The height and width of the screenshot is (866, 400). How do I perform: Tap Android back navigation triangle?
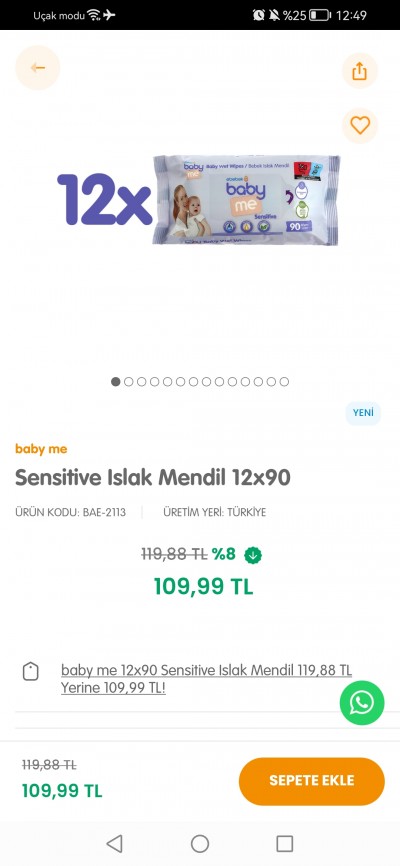coord(114,843)
